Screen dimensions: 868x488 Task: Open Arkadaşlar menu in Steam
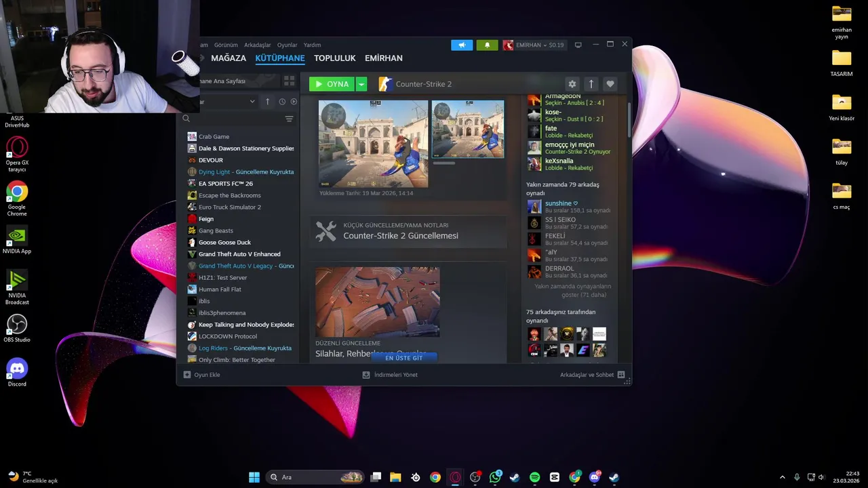258,45
